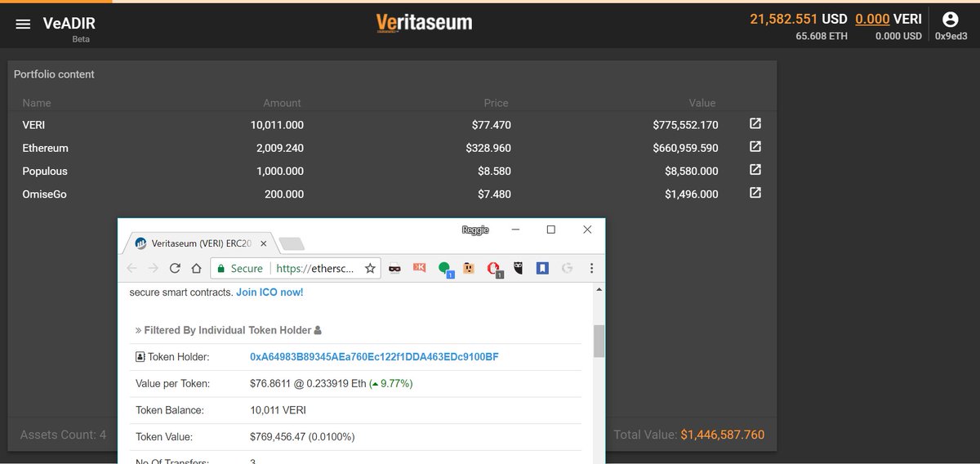This screenshot has height=464, width=980.
Task: Open external link for VERI row
Action: 755,124
